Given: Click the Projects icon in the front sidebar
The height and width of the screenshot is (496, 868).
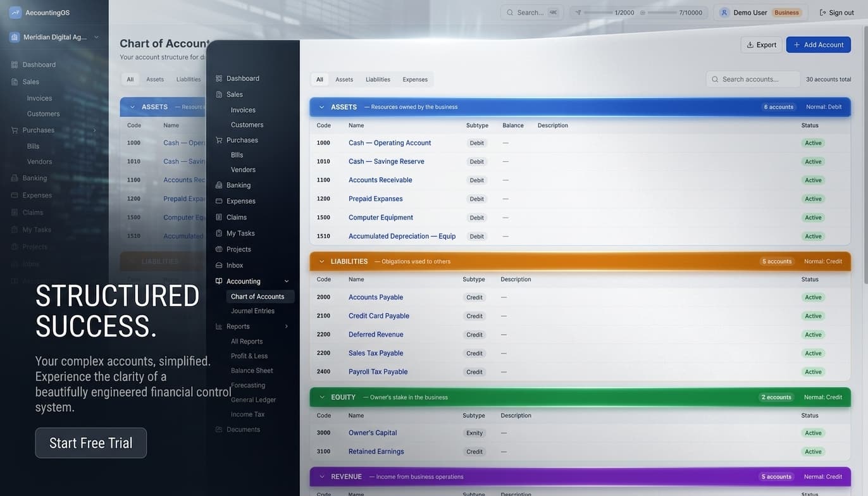Looking at the screenshot, I should [x=219, y=249].
